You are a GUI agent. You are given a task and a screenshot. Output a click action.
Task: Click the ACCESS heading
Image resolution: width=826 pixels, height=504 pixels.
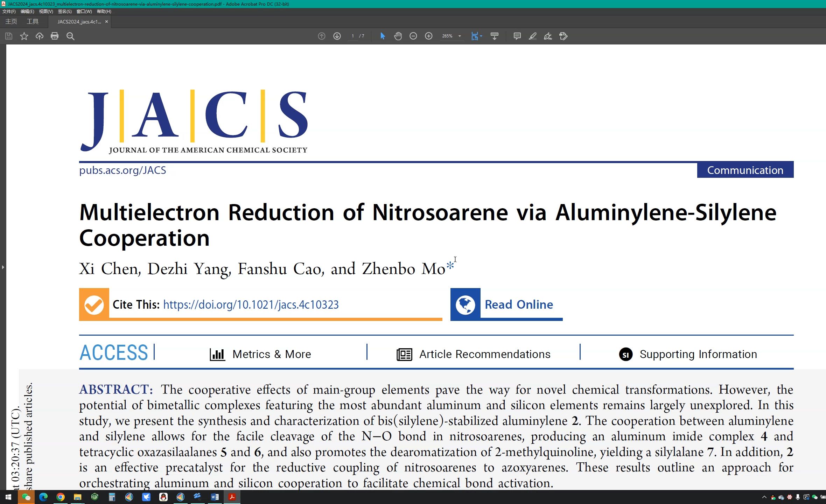(x=114, y=352)
